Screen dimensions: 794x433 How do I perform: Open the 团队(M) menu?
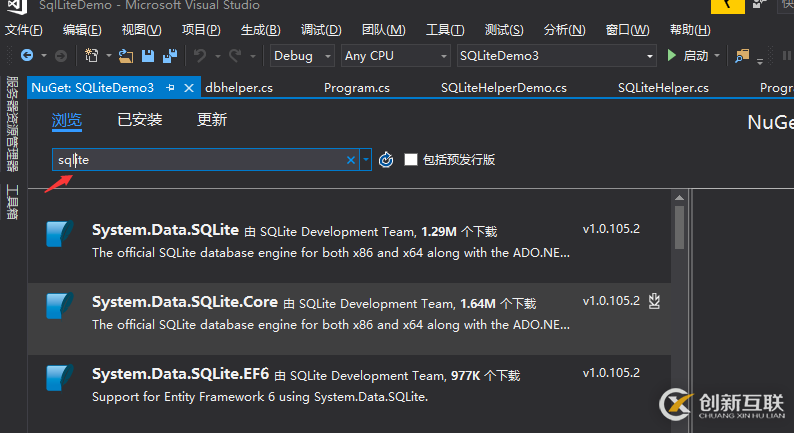click(383, 30)
